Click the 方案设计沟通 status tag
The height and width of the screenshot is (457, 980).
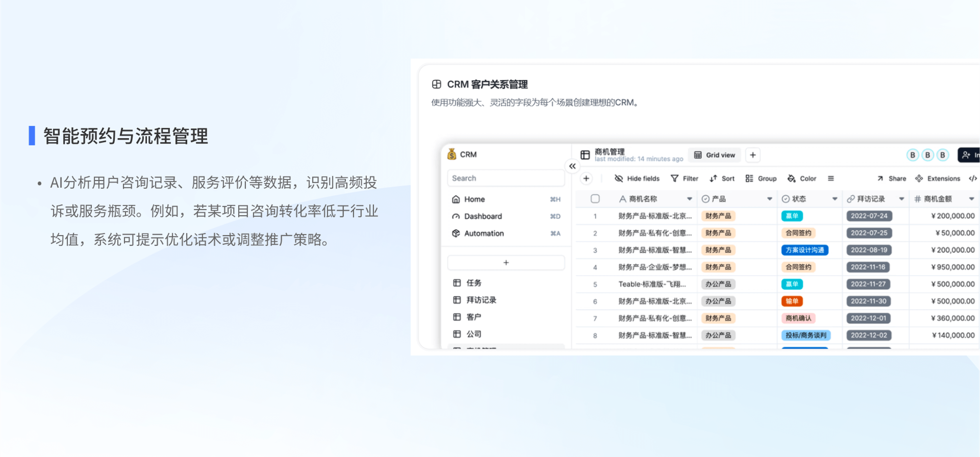click(805, 250)
